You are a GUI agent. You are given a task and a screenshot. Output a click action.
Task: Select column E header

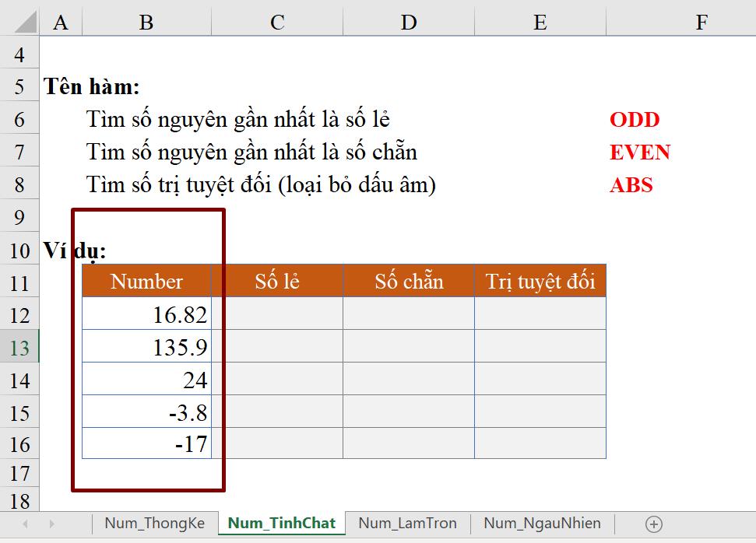[539, 21]
